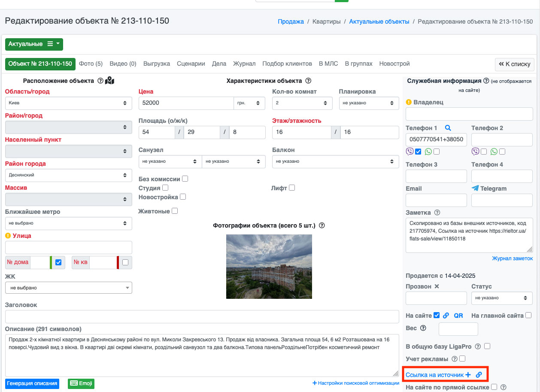Expand the Район города dropdown
The image size is (540, 392).
point(69,175)
